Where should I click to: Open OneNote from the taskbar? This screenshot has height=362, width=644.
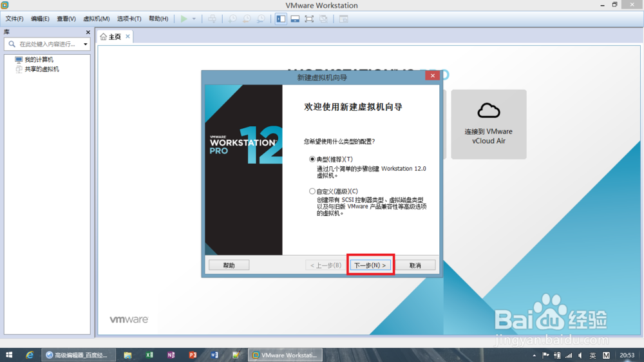coord(171,355)
